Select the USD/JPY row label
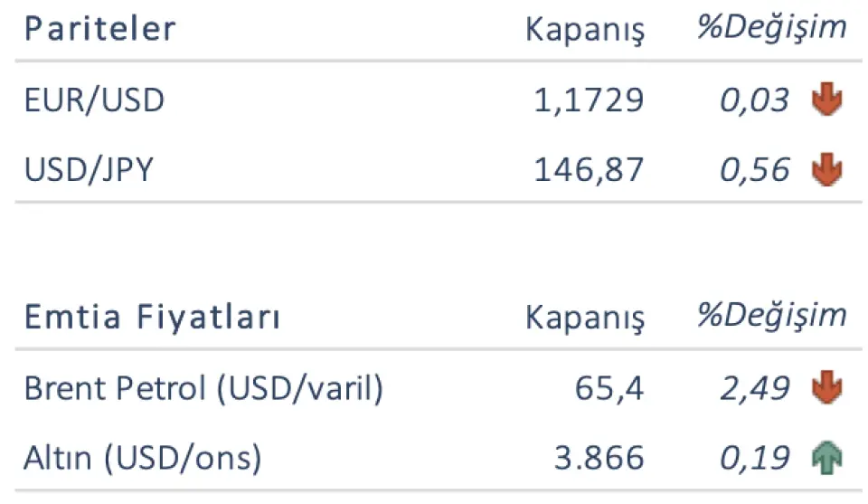 [x=90, y=170]
